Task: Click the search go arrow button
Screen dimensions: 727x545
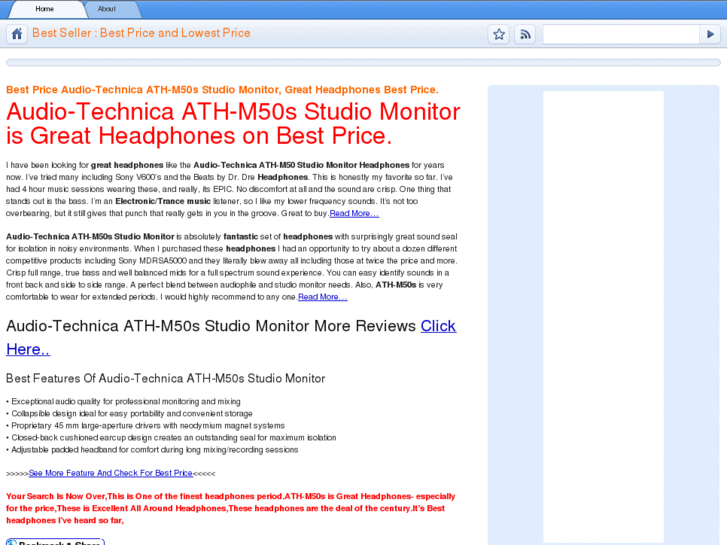Action: click(710, 34)
